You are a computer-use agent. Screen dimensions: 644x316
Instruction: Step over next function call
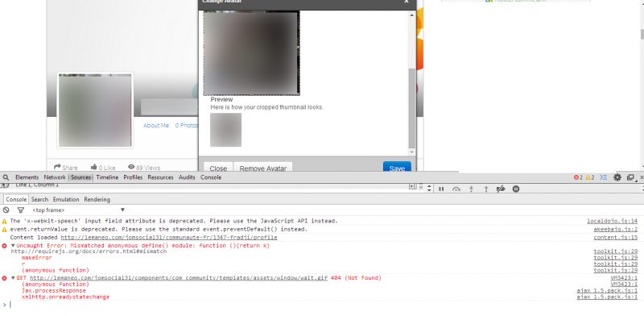coord(456,189)
